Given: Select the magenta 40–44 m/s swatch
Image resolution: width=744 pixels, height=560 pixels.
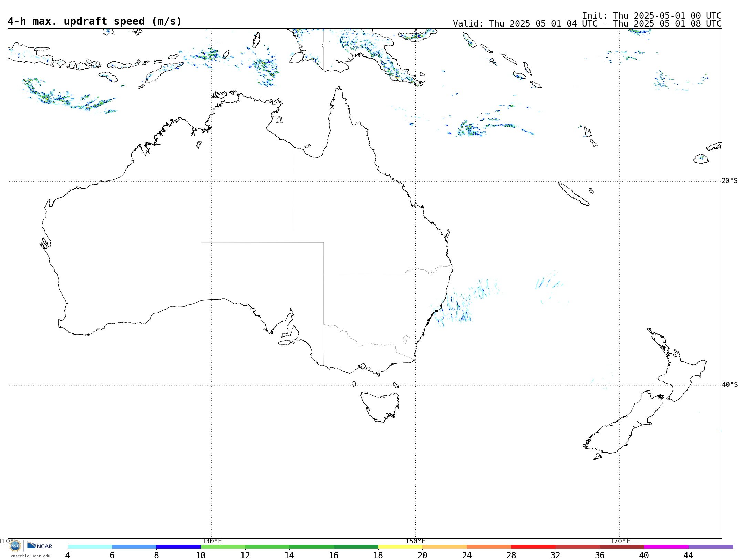Looking at the screenshot, I should (666, 547).
